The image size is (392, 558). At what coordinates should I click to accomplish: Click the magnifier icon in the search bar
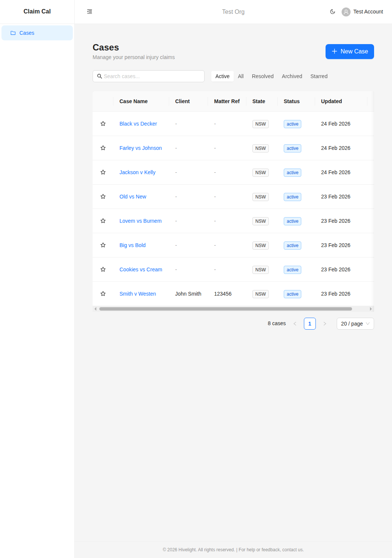(x=99, y=76)
